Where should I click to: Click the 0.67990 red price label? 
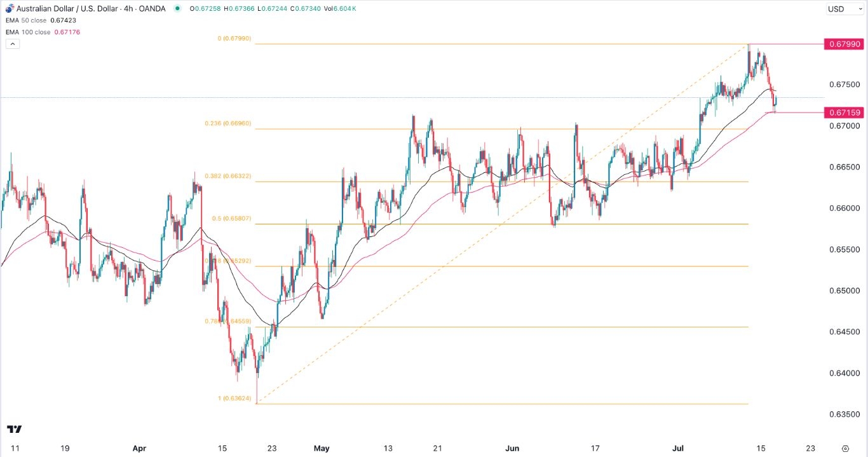pyautogui.click(x=843, y=44)
